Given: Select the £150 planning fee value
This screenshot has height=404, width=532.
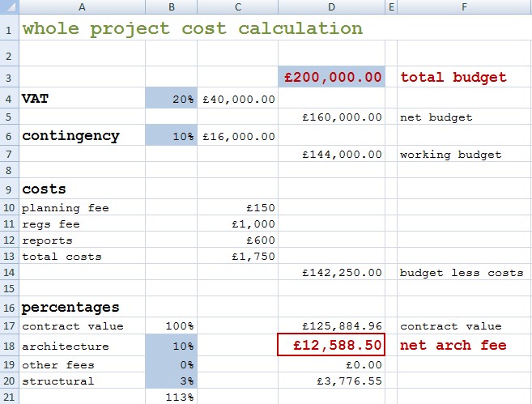Looking at the screenshot, I should [238, 207].
